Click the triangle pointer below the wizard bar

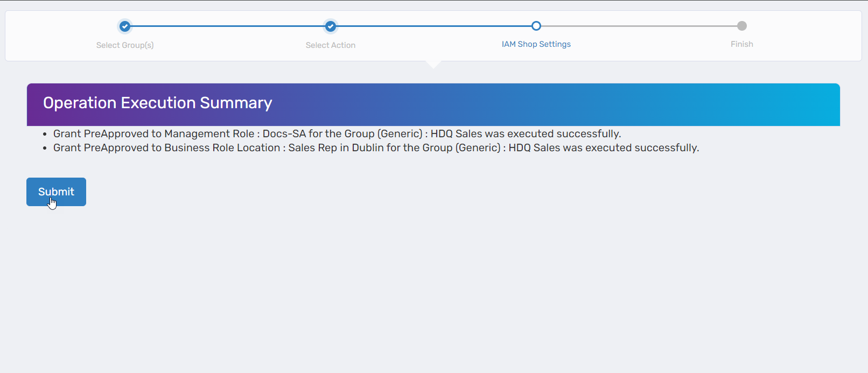pos(433,64)
